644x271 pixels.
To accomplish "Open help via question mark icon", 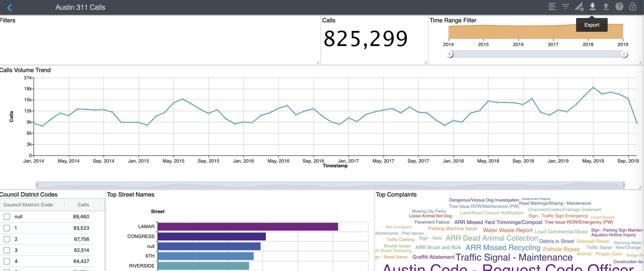I will [x=619, y=7].
